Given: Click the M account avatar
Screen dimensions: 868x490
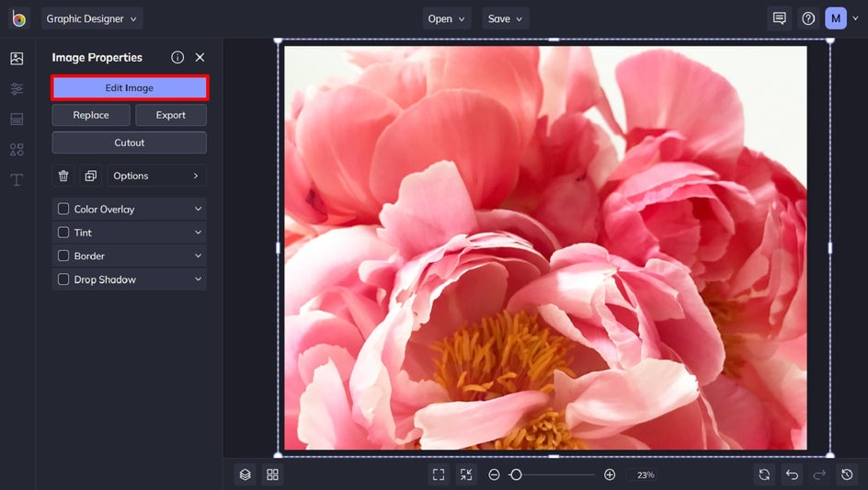Looking at the screenshot, I should pos(836,18).
